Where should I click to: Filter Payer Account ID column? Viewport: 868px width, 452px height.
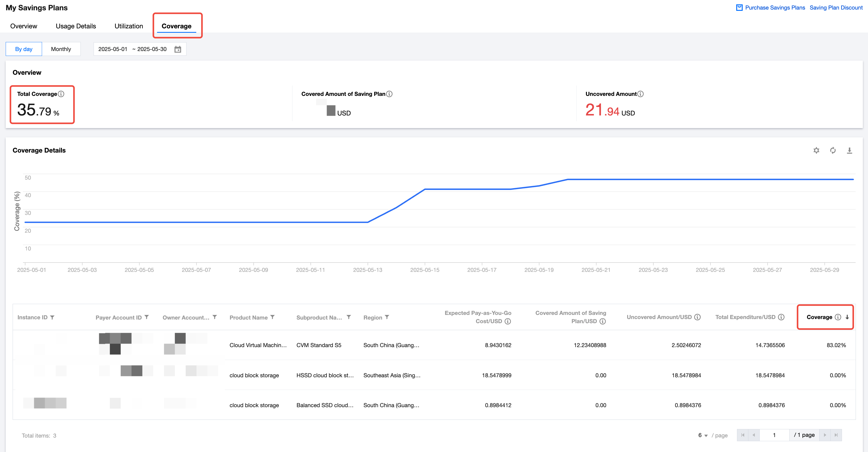[146, 317]
